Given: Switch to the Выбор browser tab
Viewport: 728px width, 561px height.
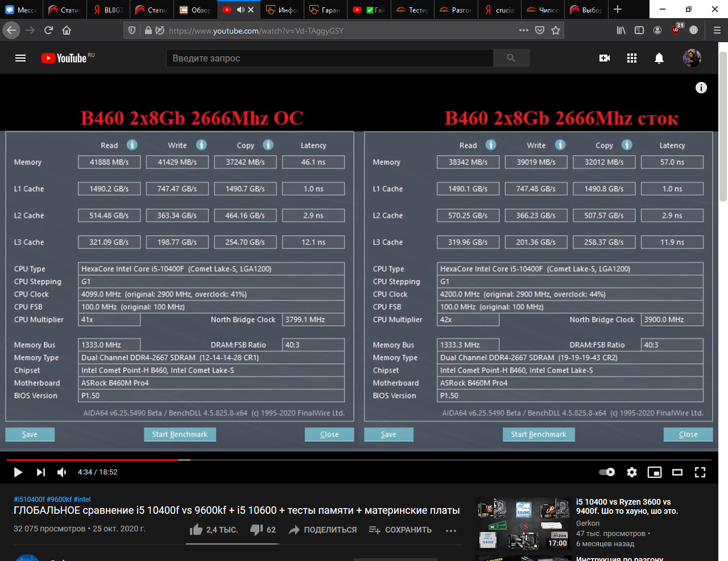Looking at the screenshot, I should pos(586,10).
